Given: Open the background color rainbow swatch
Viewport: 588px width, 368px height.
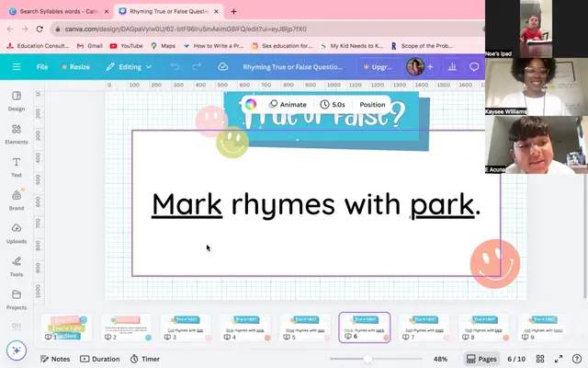Looking at the screenshot, I should click(251, 104).
